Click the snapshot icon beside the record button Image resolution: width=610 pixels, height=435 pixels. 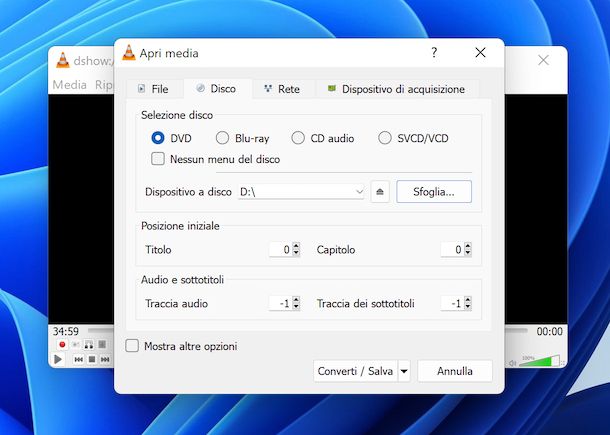coord(75,344)
